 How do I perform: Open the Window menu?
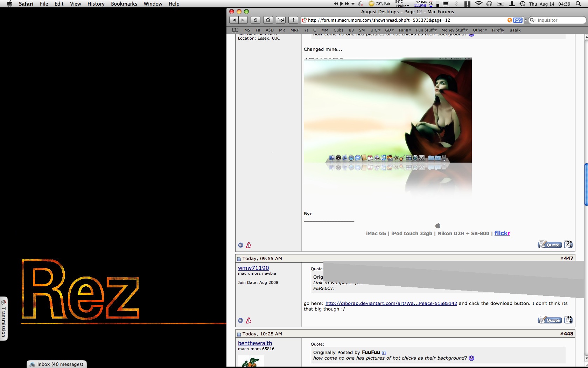coord(153,4)
